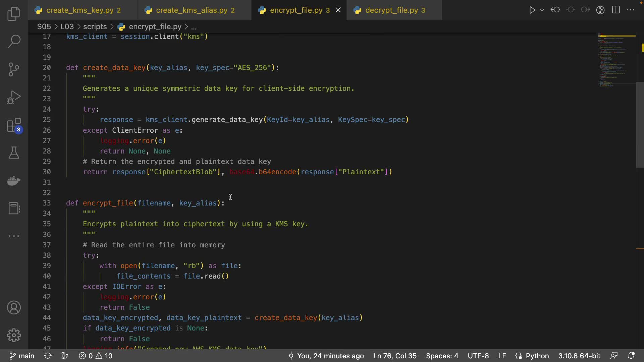Image resolution: width=644 pixels, height=362 pixels.
Task: Open the Search view icon
Action: (14, 42)
